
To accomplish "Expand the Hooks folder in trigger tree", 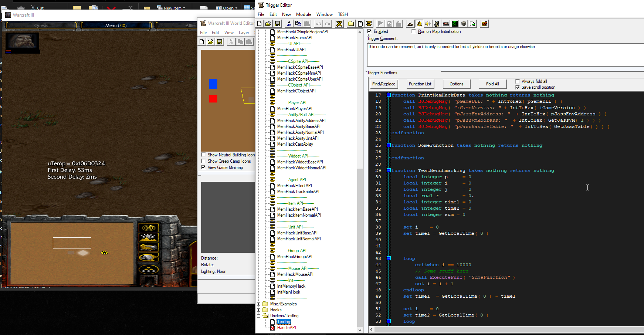I will [x=259, y=310].
